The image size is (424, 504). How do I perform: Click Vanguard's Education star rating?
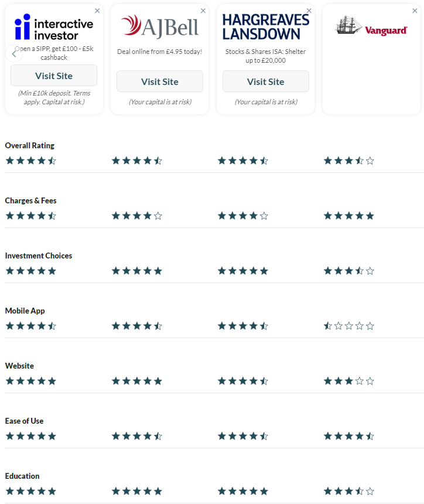tap(349, 491)
